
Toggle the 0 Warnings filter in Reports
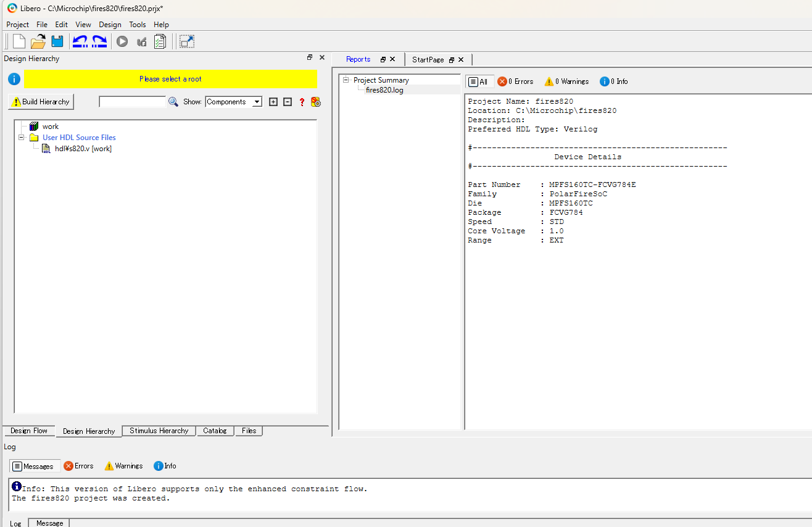pos(566,81)
